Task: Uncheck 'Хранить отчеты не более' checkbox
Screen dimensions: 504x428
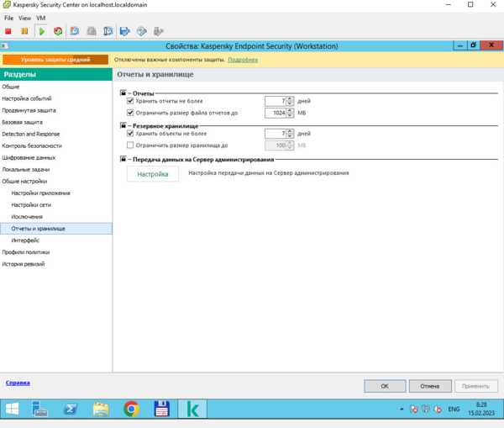Action: point(130,101)
